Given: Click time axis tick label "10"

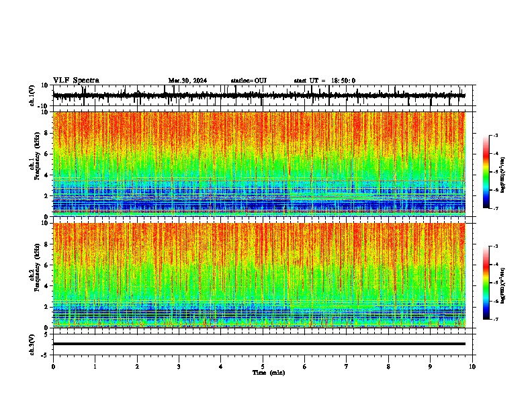Looking at the screenshot, I should 472,367.
